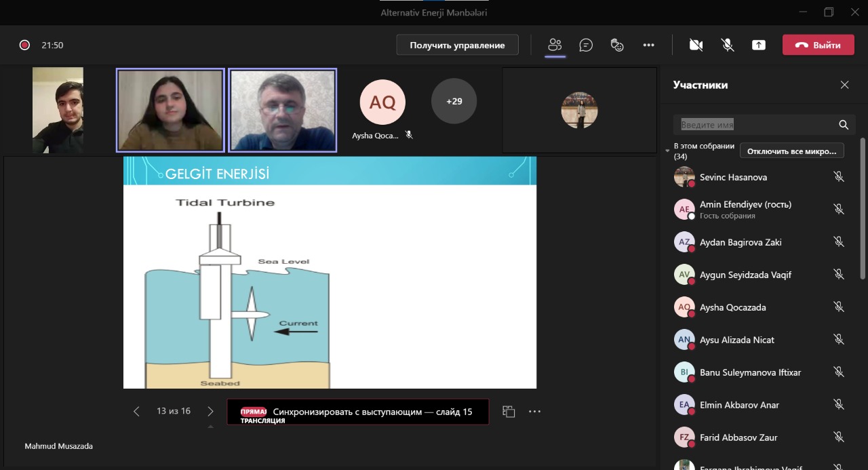Go to the previous slide
The image size is (868, 470).
click(136, 411)
